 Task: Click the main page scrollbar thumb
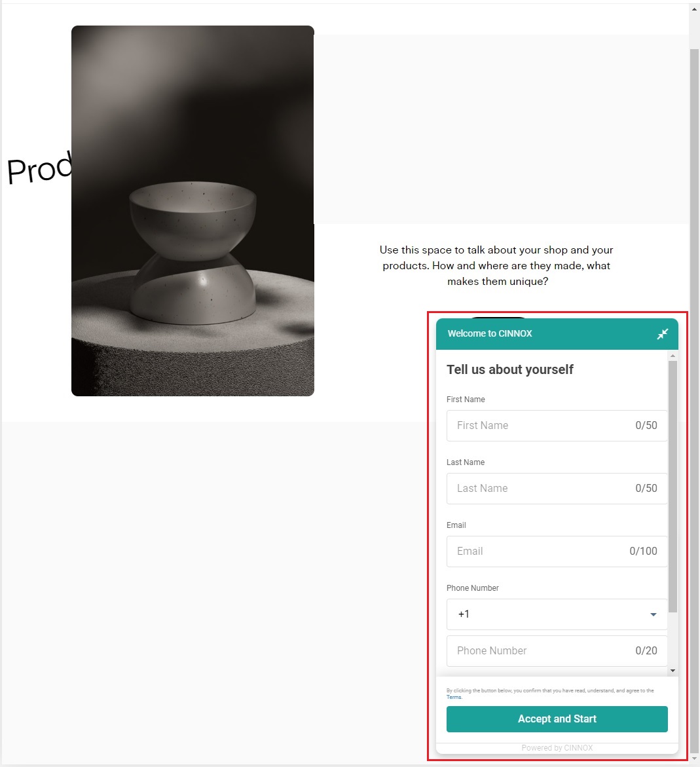(x=694, y=401)
